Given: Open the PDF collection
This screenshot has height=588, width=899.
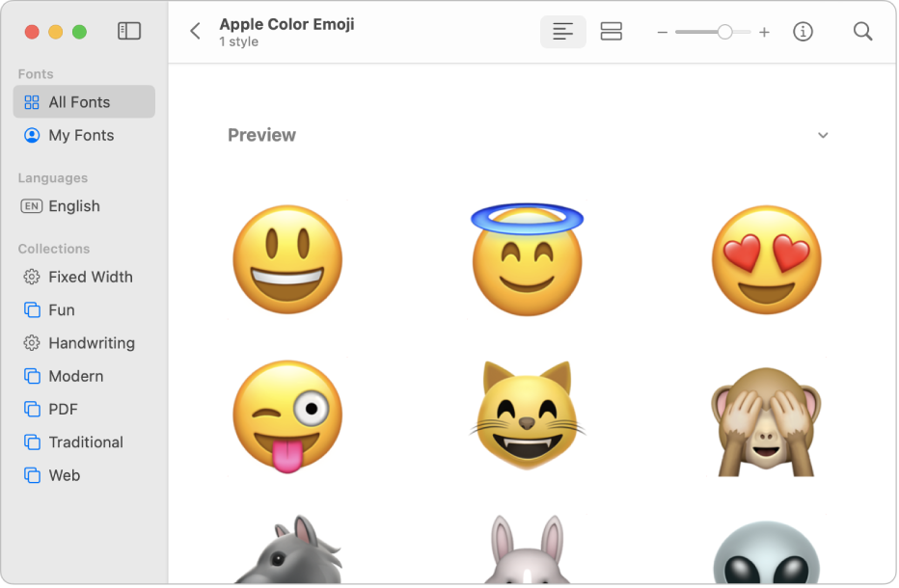Looking at the screenshot, I should (84, 410).
